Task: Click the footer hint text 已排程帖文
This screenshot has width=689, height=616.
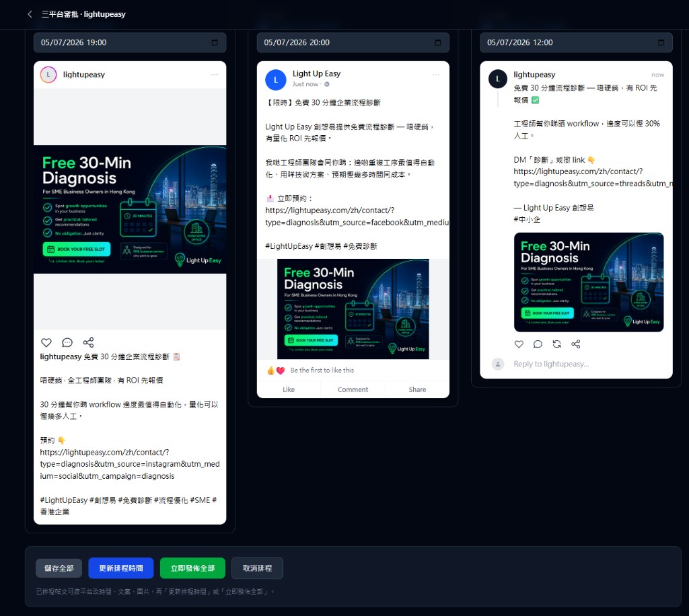Action: pyautogui.click(x=155, y=592)
